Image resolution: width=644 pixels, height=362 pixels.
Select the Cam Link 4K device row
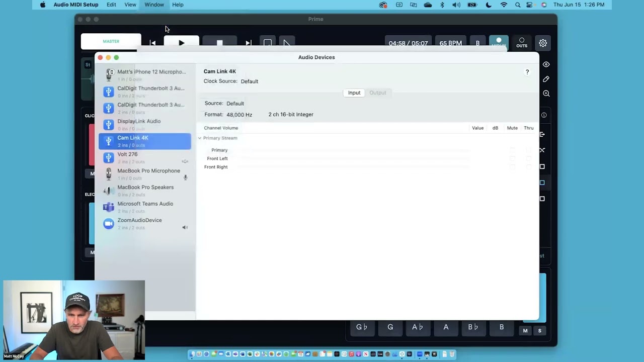(x=145, y=141)
